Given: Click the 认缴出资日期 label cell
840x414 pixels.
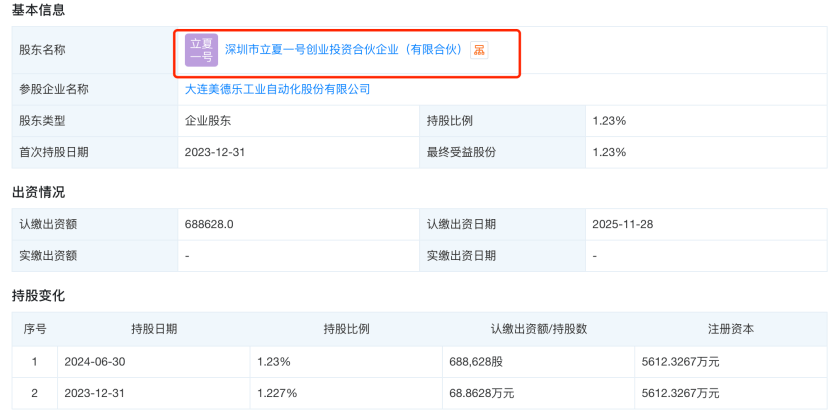Looking at the screenshot, I should click(503, 224).
